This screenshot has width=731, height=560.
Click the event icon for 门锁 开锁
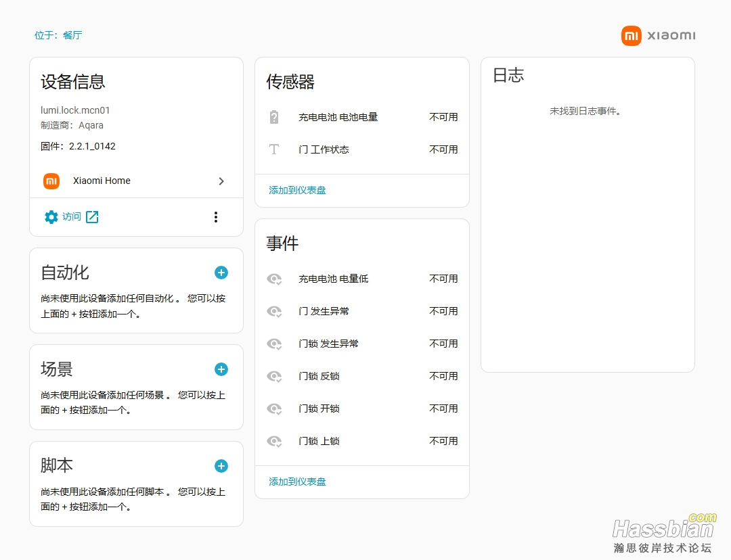pyautogui.click(x=274, y=409)
